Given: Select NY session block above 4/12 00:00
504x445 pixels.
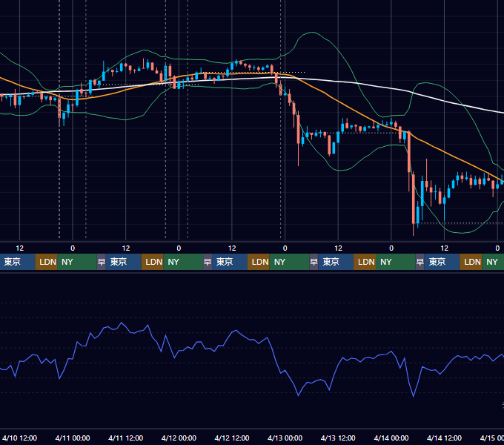Looking at the screenshot, I should pyautogui.click(x=183, y=262).
